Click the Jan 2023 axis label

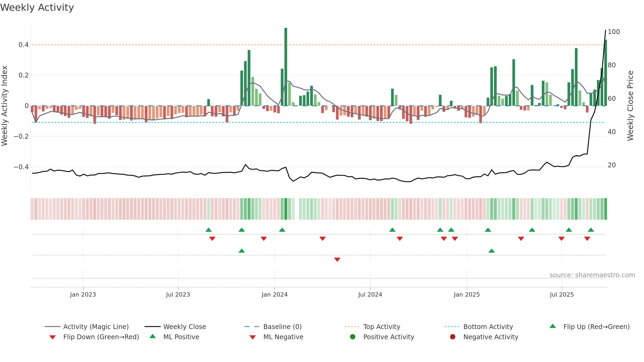click(x=83, y=294)
